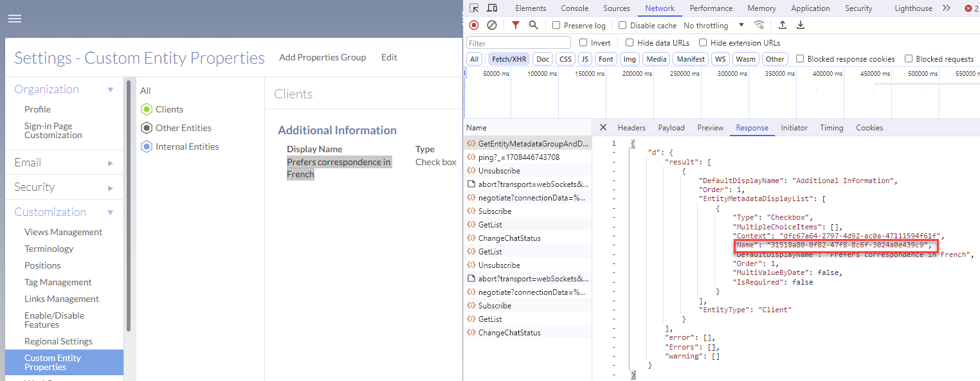Open the No throttling dropdown
This screenshot has width=980, height=381.
click(x=714, y=26)
